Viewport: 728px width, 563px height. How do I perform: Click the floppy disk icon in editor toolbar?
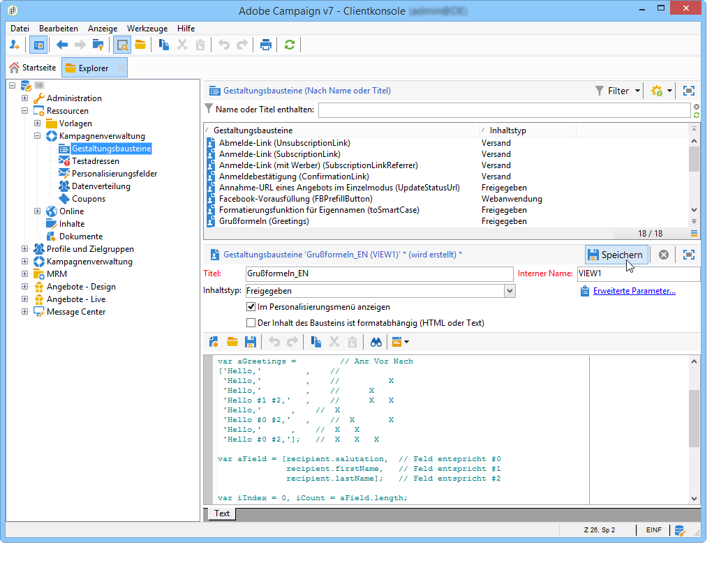click(250, 342)
